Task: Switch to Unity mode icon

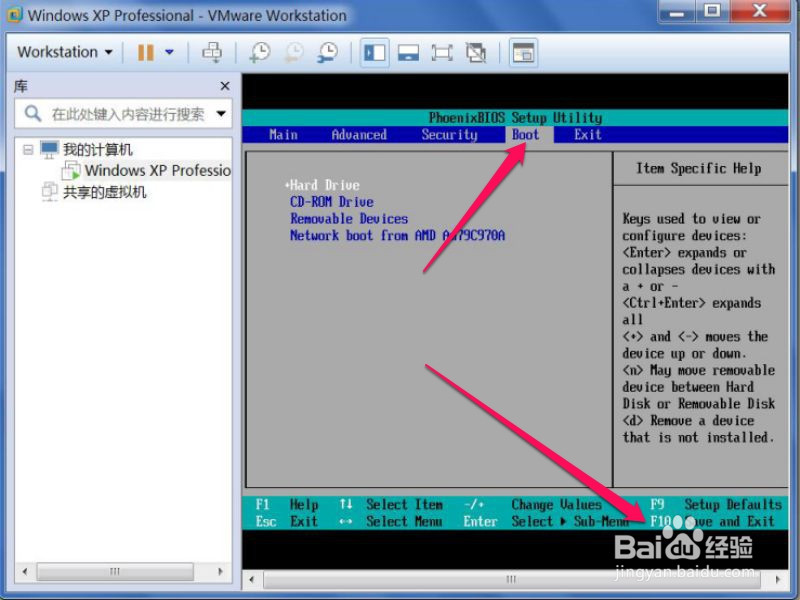Action: [476, 53]
